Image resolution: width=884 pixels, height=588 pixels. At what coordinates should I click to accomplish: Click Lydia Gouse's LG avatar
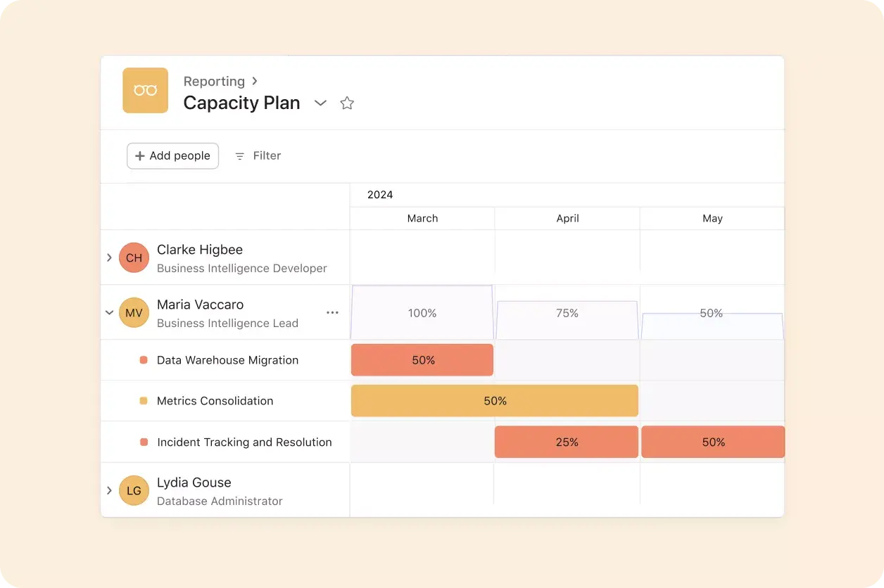[x=134, y=490]
